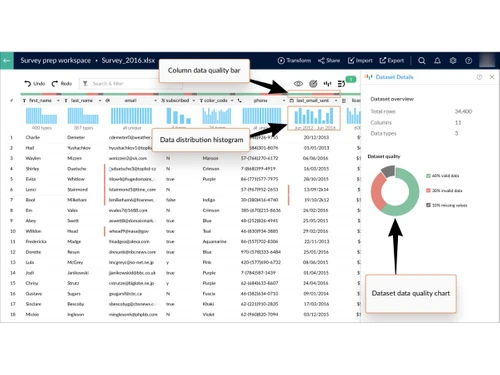Open the color_code column dropdown arrow

point(232,100)
